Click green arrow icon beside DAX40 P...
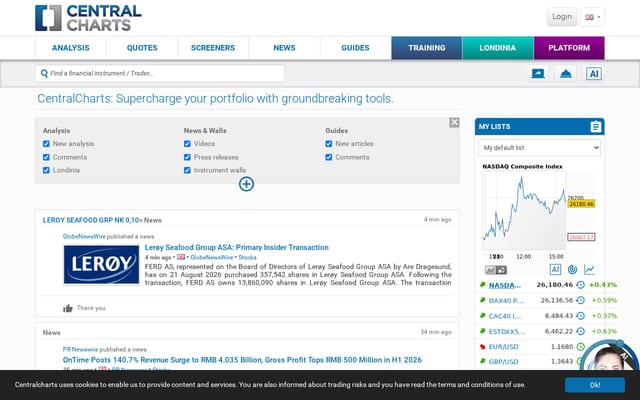This screenshot has width=640, height=400. click(x=482, y=300)
